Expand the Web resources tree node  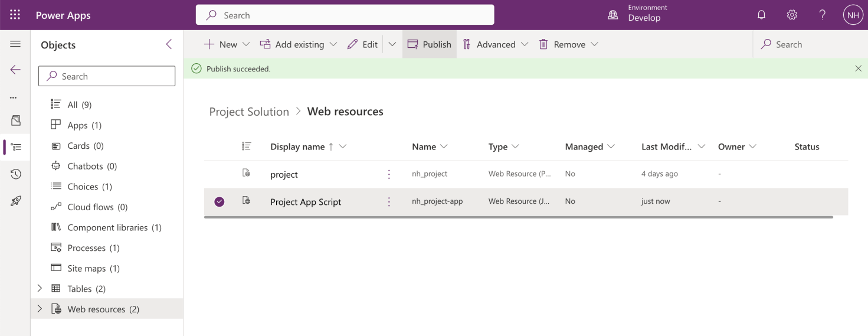click(x=40, y=309)
